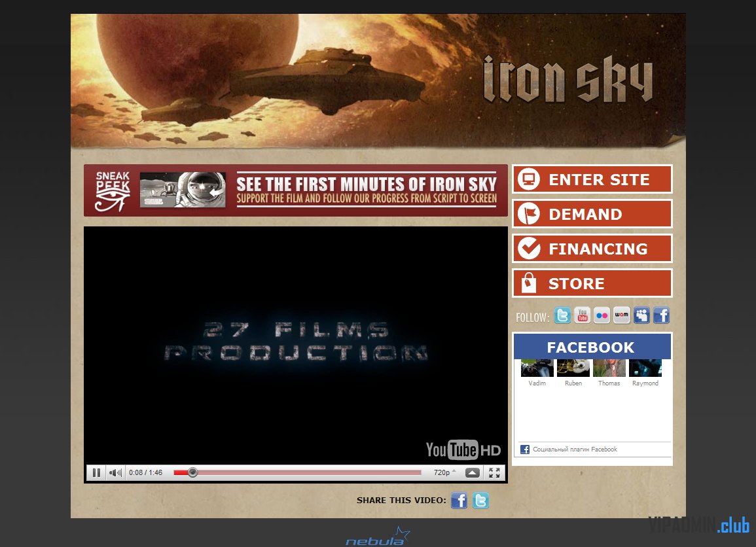756x547 pixels.
Task: Click the Sneak Peek eye logo
Action: (x=113, y=191)
